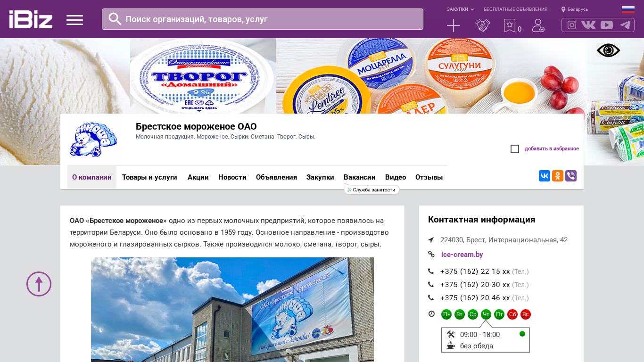Open the Instagram icon in header

coord(572,25)
